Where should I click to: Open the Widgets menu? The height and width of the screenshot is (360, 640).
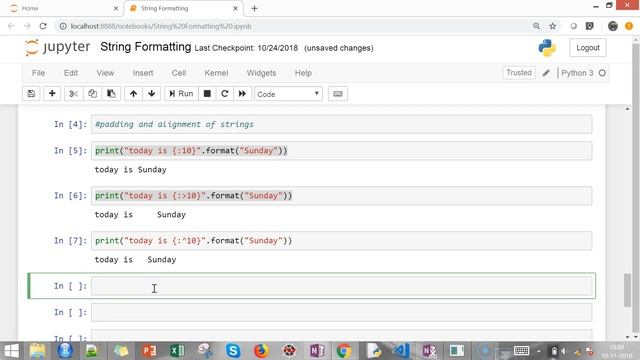tap(261, 73)
